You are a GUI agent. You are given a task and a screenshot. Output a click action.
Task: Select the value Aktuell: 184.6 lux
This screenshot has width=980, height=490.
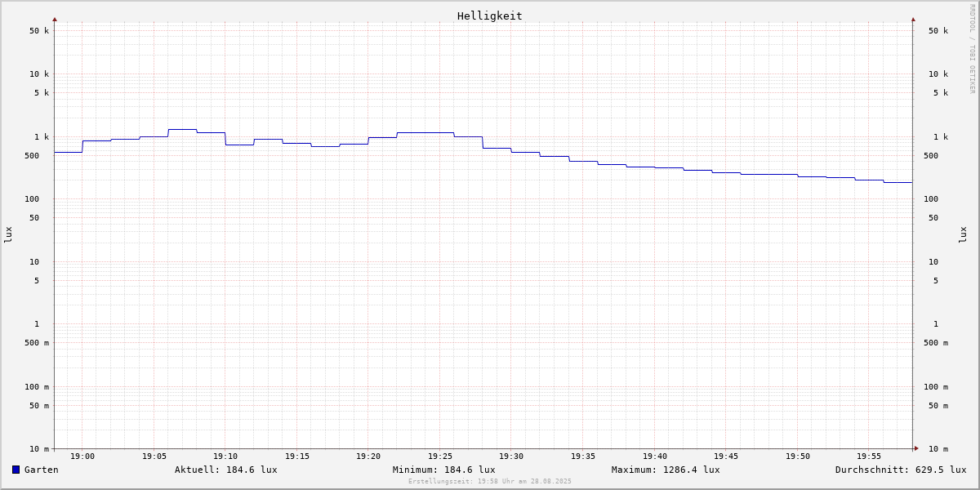pos(226,470)
